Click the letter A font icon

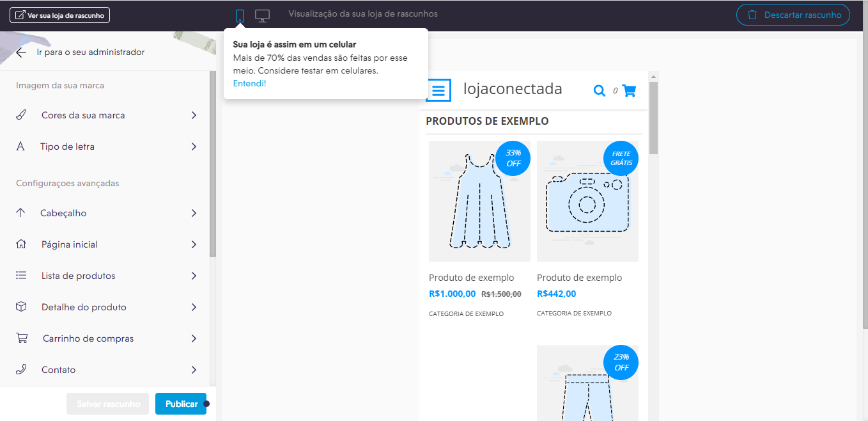[20, 147]
